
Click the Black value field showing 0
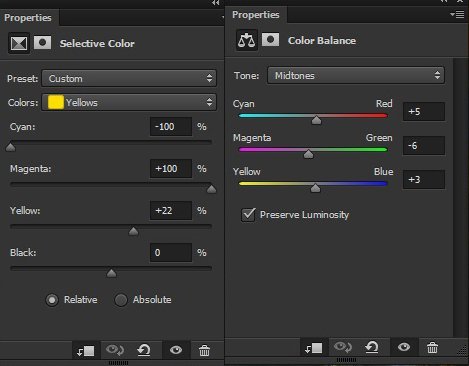171,252
